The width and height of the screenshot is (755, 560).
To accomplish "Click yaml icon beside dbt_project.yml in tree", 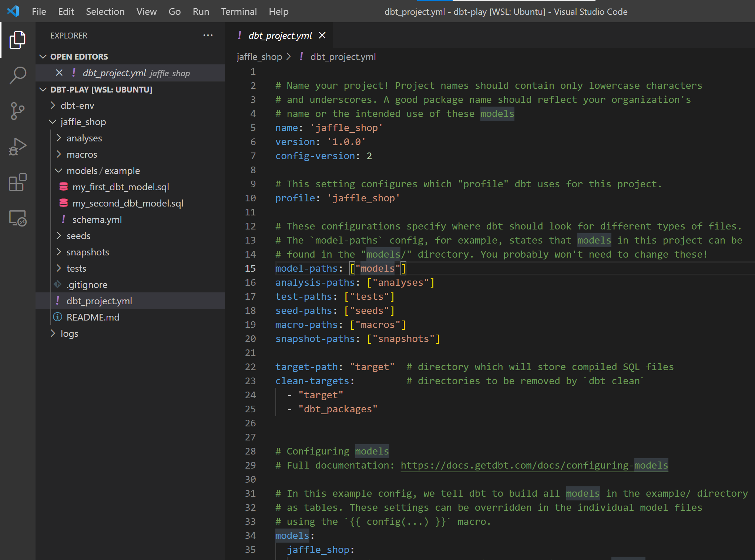I will pos(58,301).
